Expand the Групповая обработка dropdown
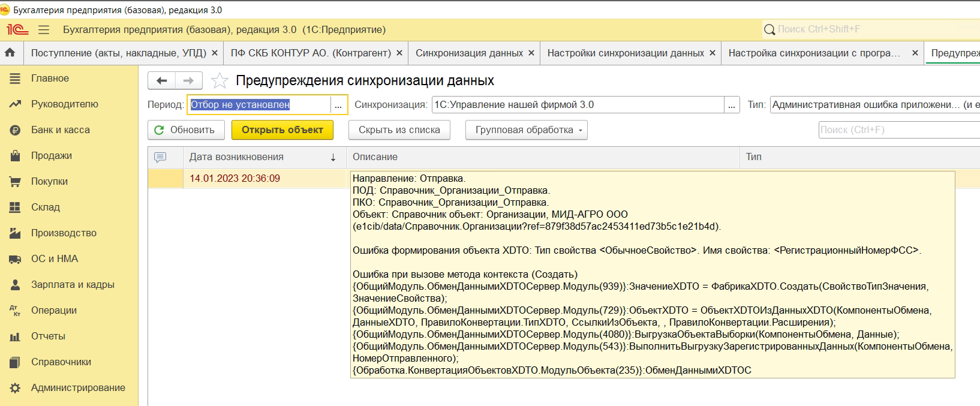This screenshot has width=980, height=406. pyautogui.click(x=526, y=130)
